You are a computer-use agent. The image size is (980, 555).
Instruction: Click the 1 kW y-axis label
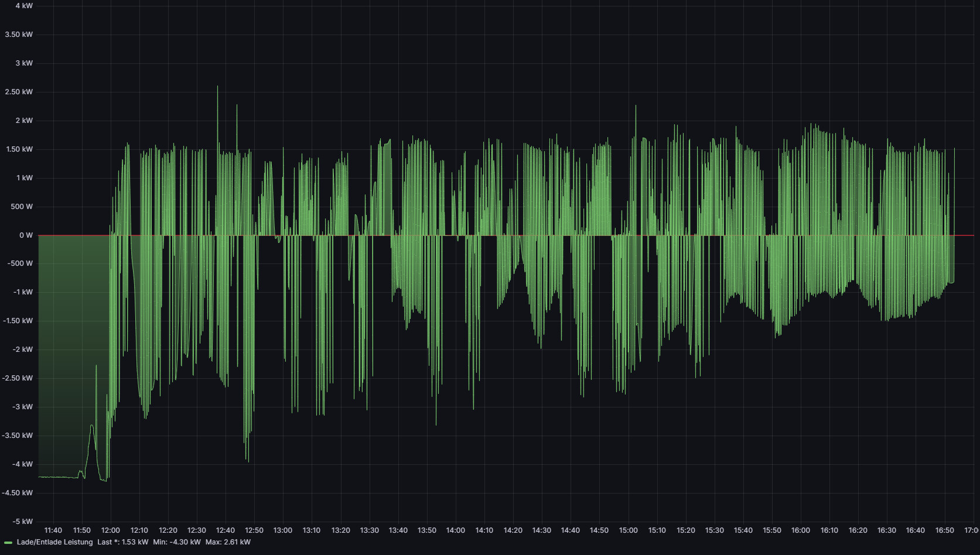[24, 178]
